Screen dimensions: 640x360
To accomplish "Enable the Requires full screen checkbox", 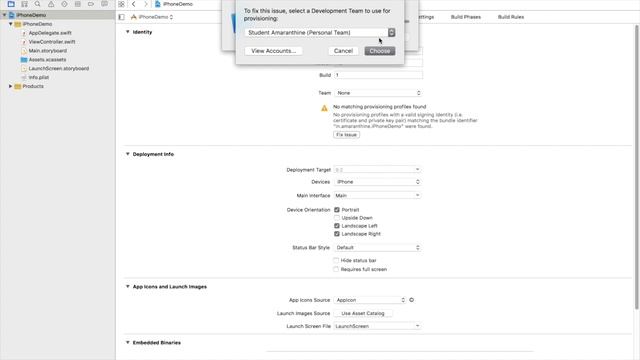I will click(336, 269).
